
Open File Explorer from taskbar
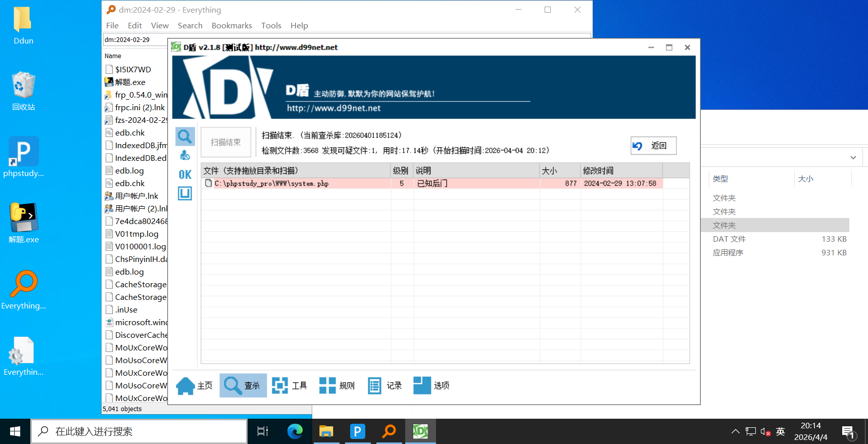(326, 431)
